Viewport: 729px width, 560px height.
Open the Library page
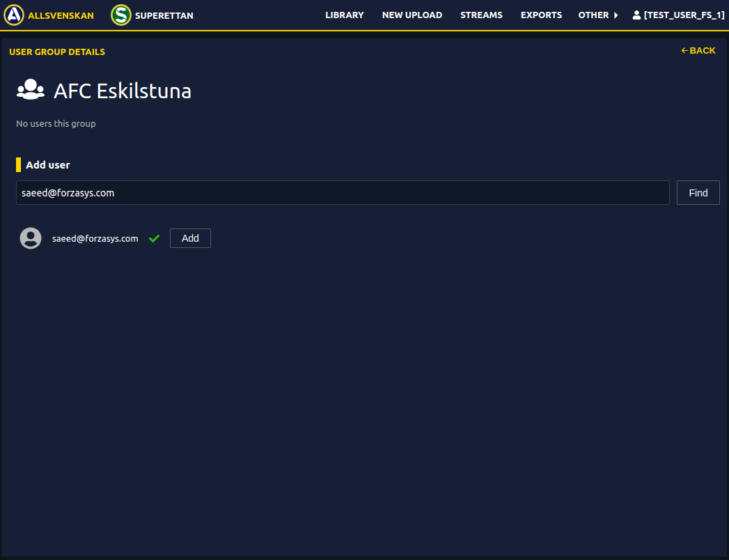click(344, 15)
